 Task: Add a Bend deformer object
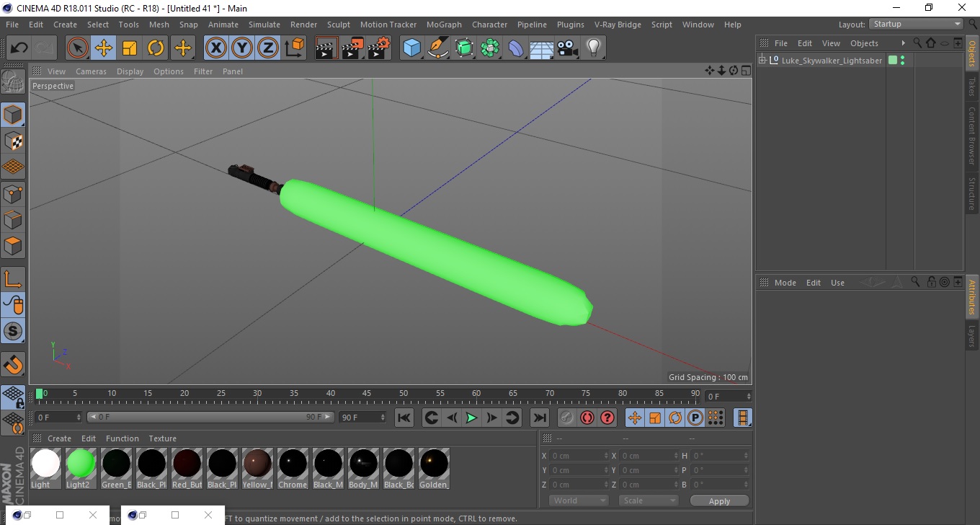point(517,48)
